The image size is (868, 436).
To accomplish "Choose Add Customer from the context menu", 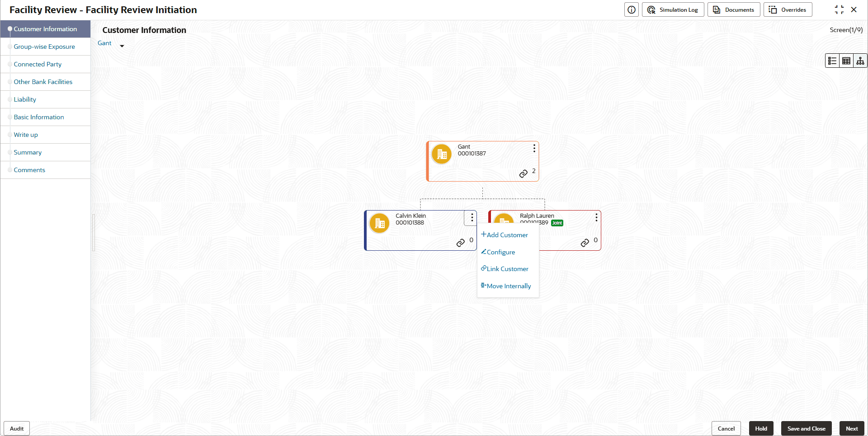I will click(505, 235).
